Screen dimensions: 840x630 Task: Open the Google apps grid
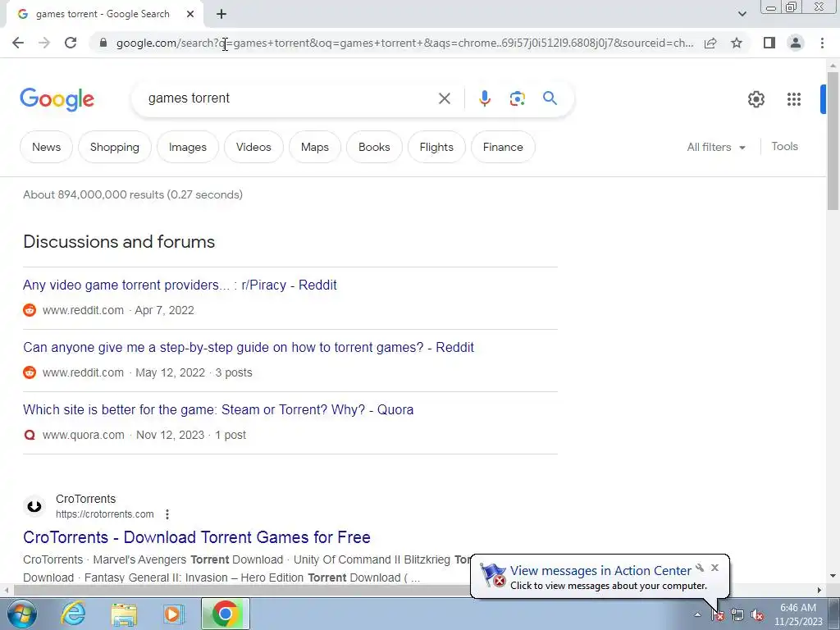[x=793, y=99]
